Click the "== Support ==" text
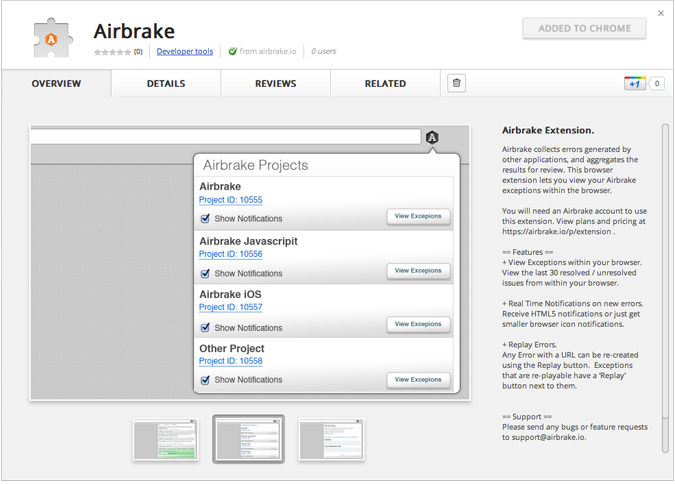Screen dimensions: 675x484 (x=527, y=417)
